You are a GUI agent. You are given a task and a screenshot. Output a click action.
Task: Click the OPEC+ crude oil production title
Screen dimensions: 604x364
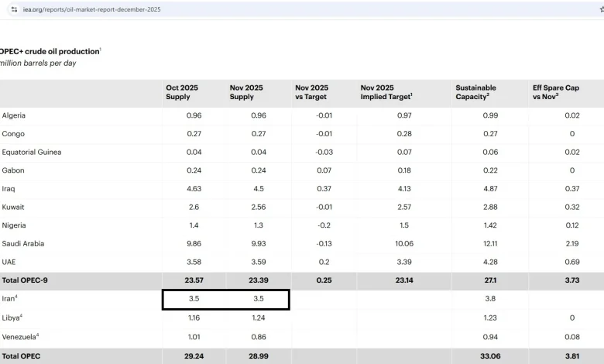50,51
